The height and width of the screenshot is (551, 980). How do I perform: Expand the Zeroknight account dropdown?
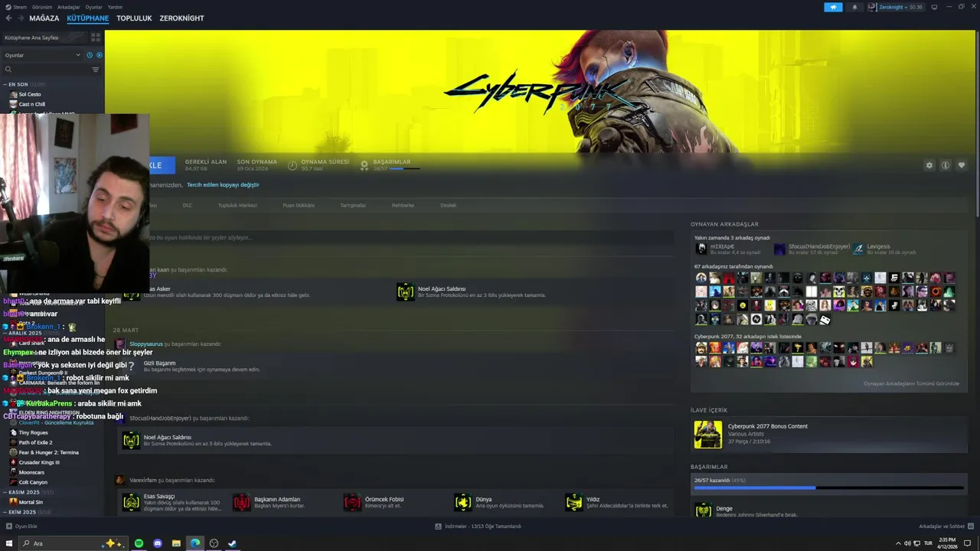tap(895, 7)
